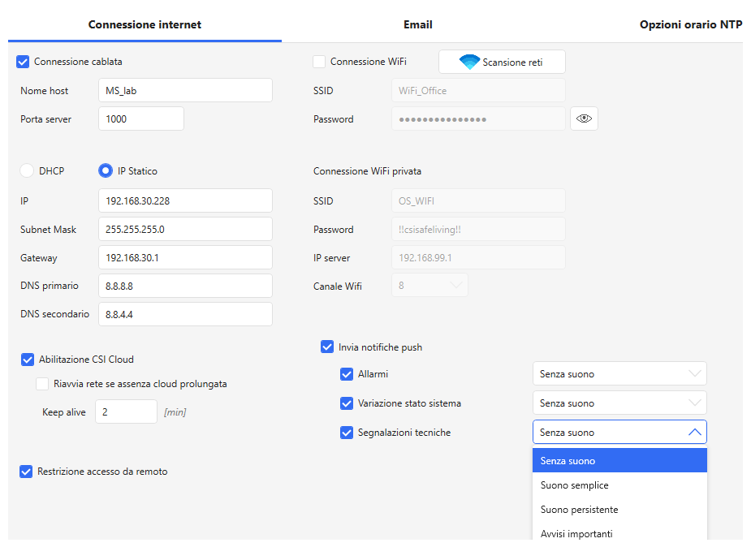Toggle Abilitazione CSI Cloud checkbox
The image size is (751, 560).
click(x=28, y=360)
